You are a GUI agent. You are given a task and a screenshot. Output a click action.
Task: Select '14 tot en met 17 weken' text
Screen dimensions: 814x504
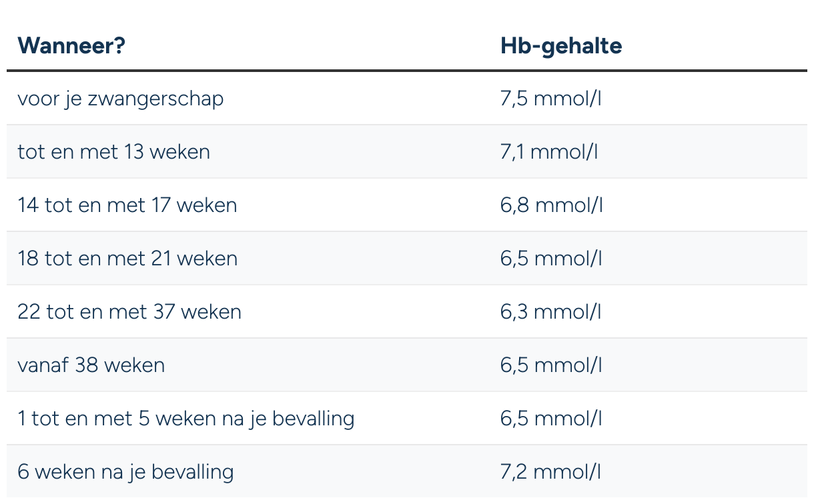coord(127,205)
